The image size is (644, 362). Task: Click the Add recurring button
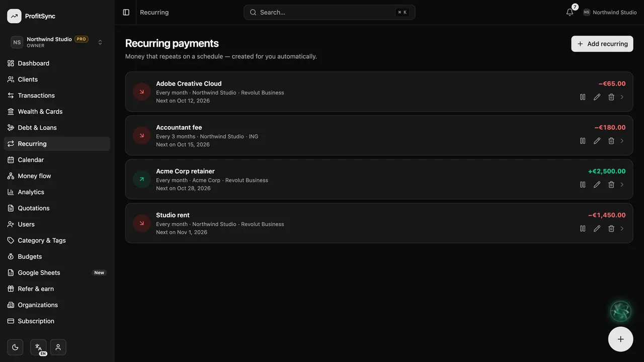click(602, 44)
